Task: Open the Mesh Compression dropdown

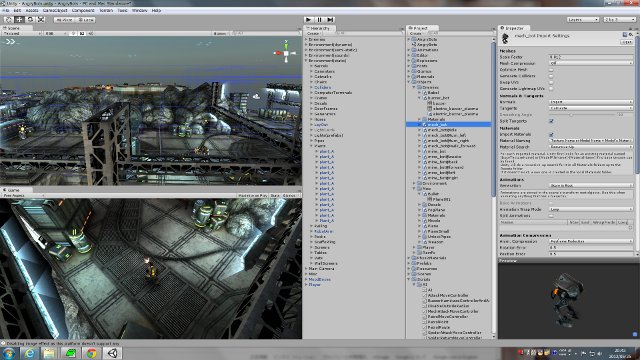Action: [591, 63]
